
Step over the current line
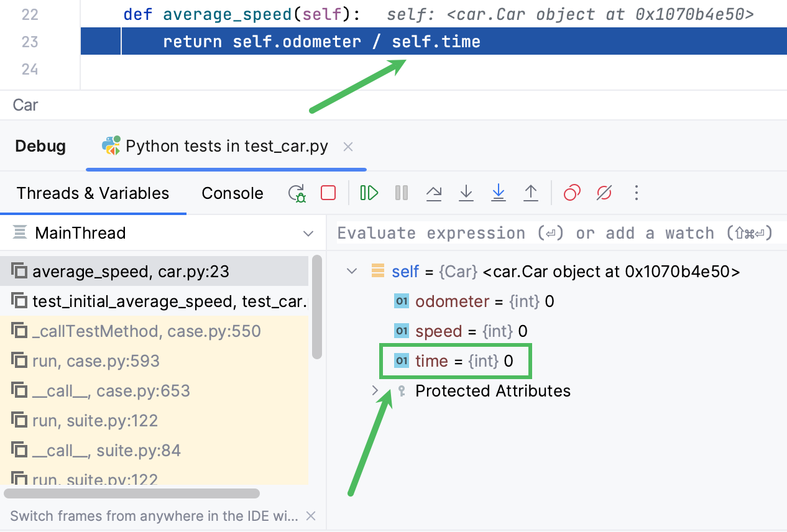(434, 193)
